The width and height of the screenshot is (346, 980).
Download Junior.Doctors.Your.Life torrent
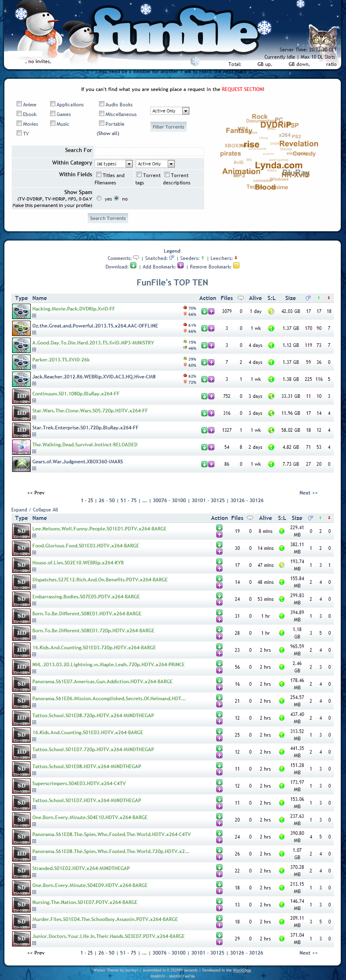pos(219,935)
